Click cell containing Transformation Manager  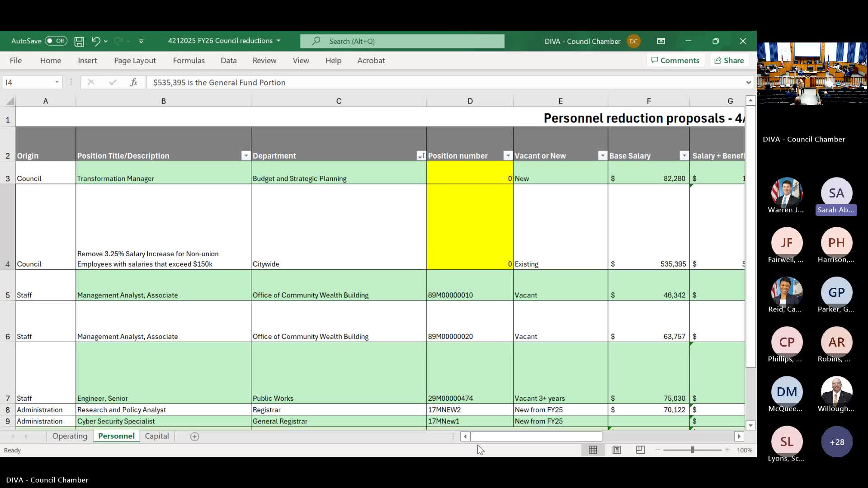(163, 173)
